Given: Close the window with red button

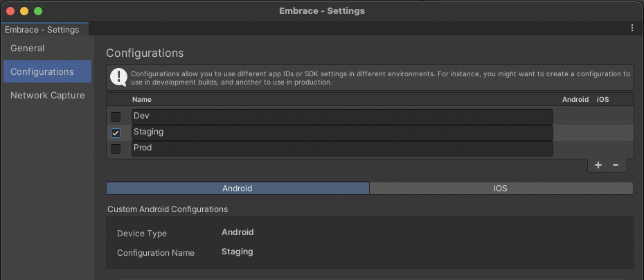Looking at the screenshot, I should 10,11.
